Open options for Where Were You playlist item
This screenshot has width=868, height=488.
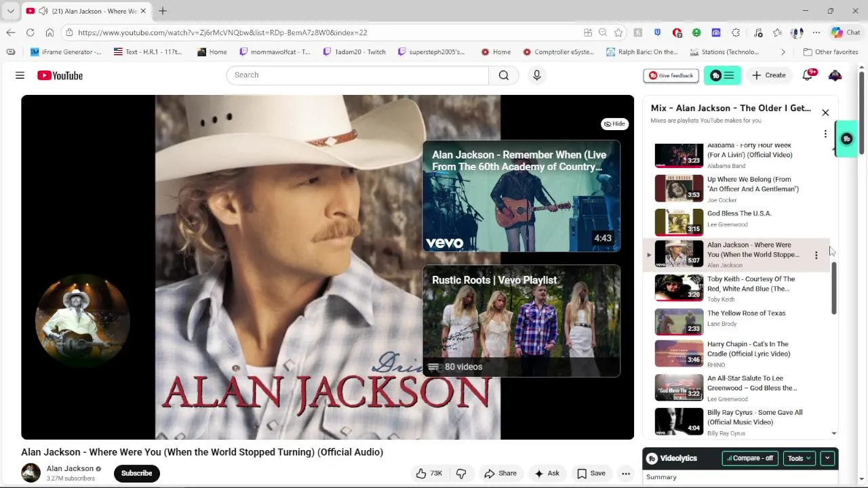(816, 255)
